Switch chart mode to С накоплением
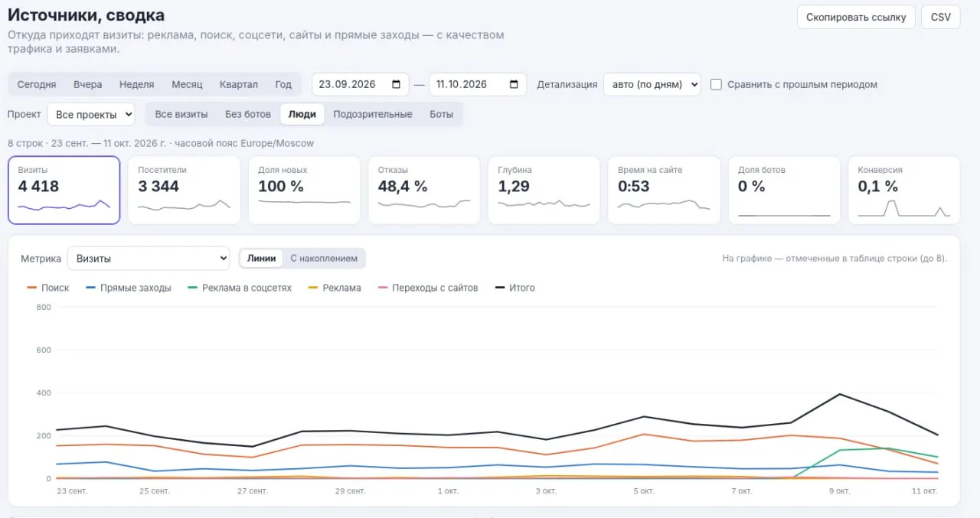980x518 pixels. 324,259
